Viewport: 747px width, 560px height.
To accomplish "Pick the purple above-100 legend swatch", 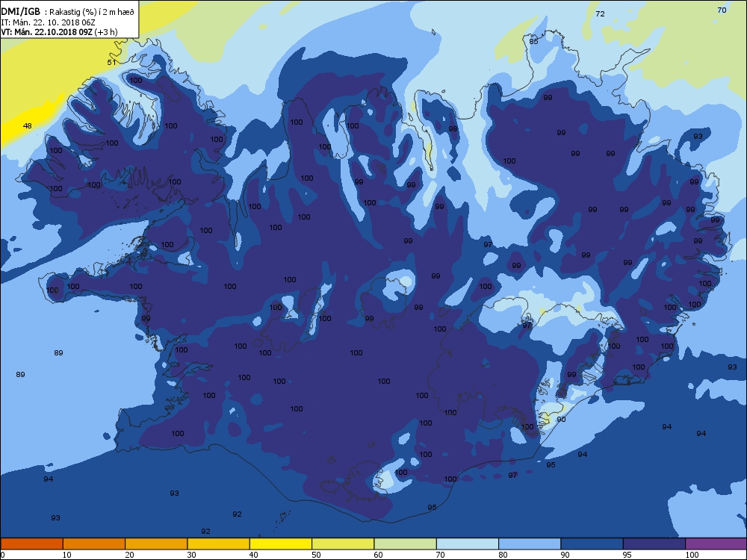I will (x=716, y=544).
